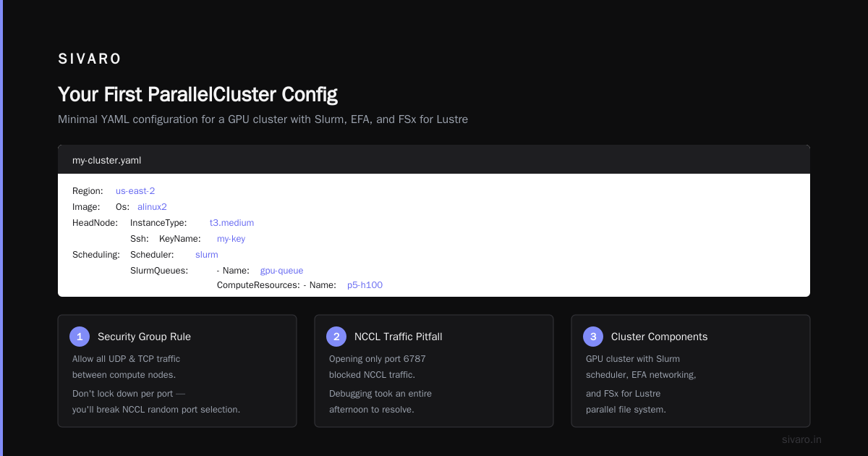
Task: Click the Security Group Rule card title
Action: (144, 337)
